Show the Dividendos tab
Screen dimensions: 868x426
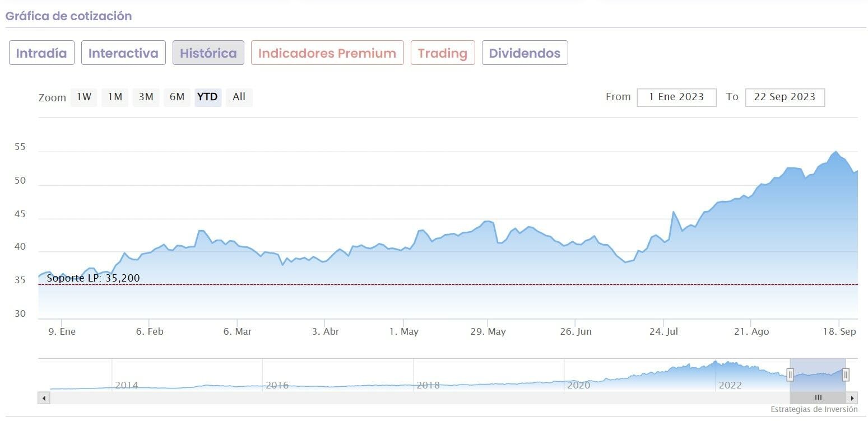tap(524, 53)
